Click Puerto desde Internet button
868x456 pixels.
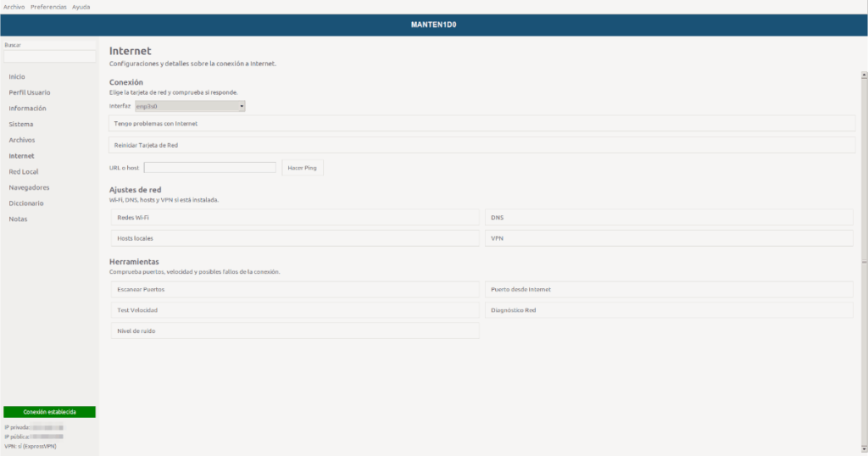click(x=669, y=289)
